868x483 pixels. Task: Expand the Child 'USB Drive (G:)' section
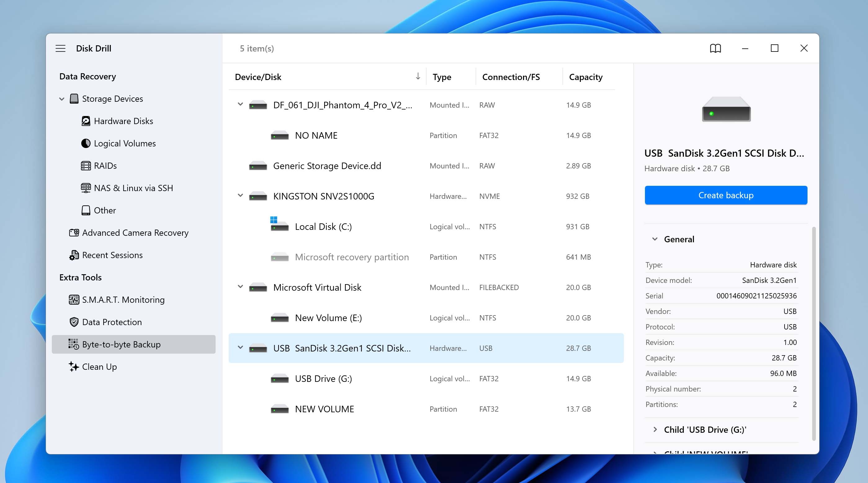655,429
